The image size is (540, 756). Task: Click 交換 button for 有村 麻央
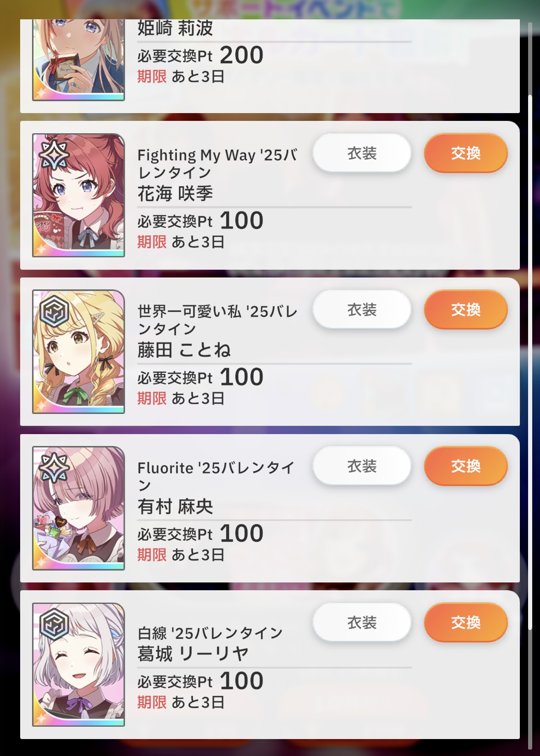[466, 466]
